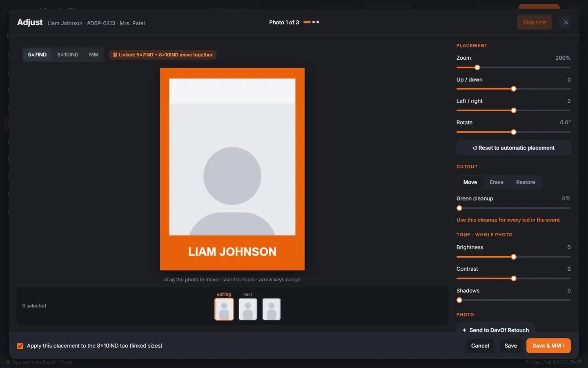
Task: Click the Skip size button
Action: (x=534, y=22)
